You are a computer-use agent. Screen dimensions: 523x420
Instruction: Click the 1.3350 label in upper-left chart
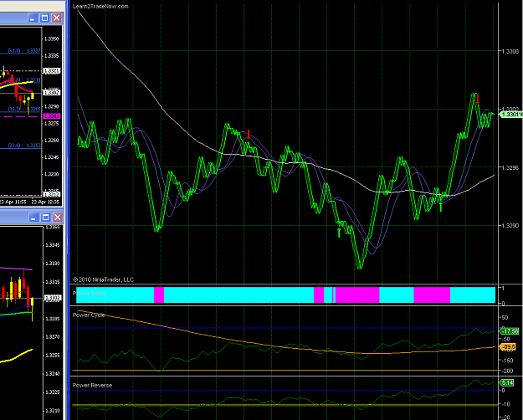[52, 39]
